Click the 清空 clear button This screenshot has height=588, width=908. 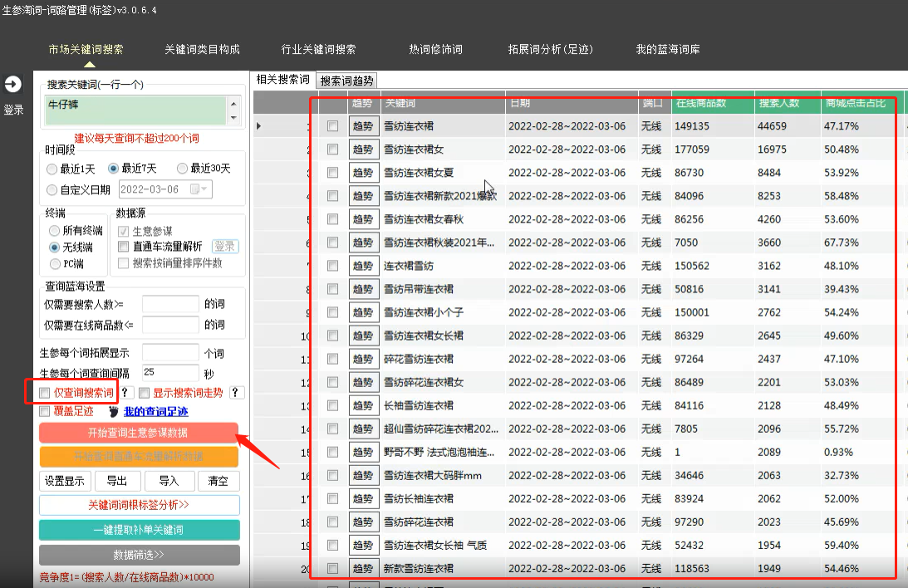(218, 481)
